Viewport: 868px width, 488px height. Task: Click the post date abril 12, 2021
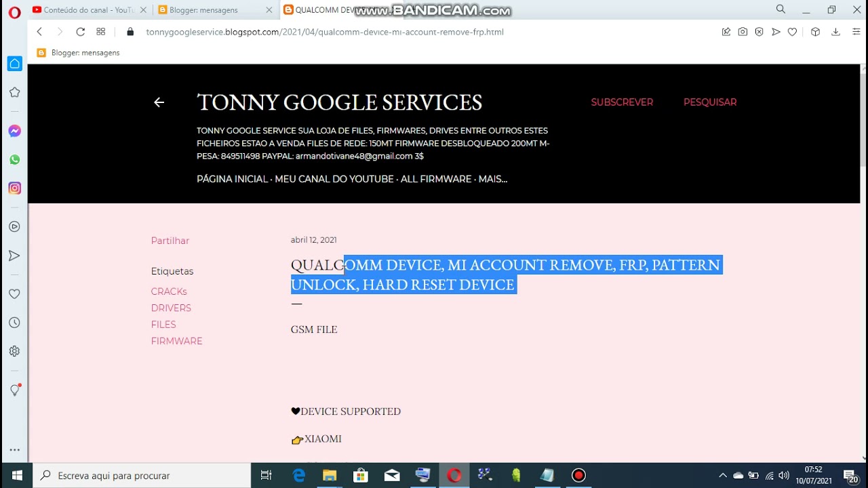[x=313, y=240]
